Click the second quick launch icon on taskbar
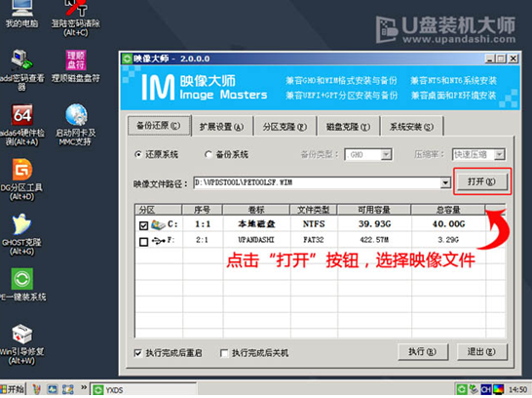 coord(53,389)
